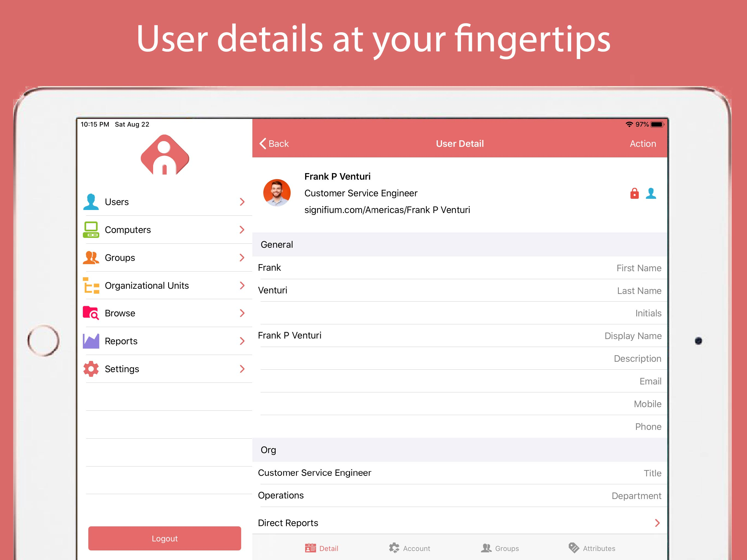747x560 pixels.
Task: Open Frank Venturi's profile photo
Action: pos(277,193)
